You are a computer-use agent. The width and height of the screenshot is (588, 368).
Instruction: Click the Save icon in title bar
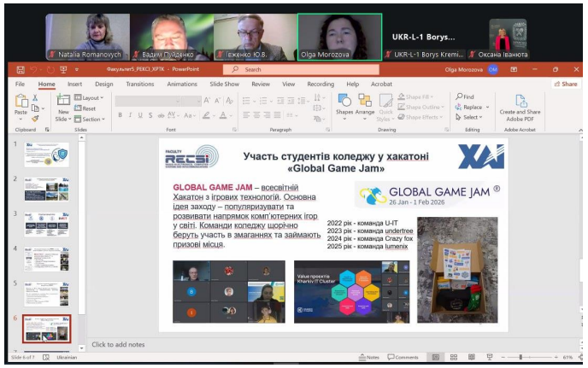tap(21, 69)
